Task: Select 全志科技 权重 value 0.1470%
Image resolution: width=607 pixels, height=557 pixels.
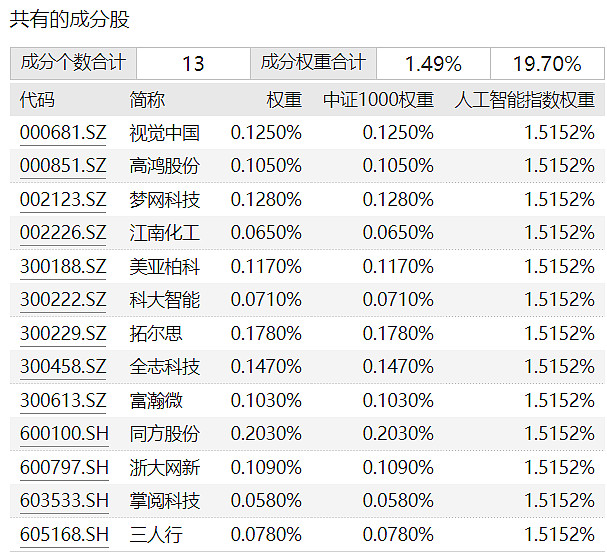Action: click(x=266, y=367)
